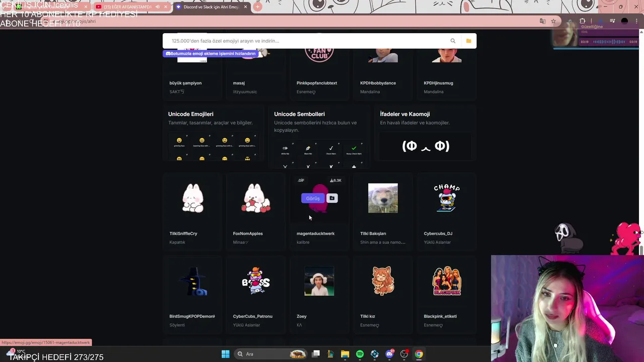
Task: Open the CyberCubs_Patronu emoji thumbnail
Action: [256, 281]
